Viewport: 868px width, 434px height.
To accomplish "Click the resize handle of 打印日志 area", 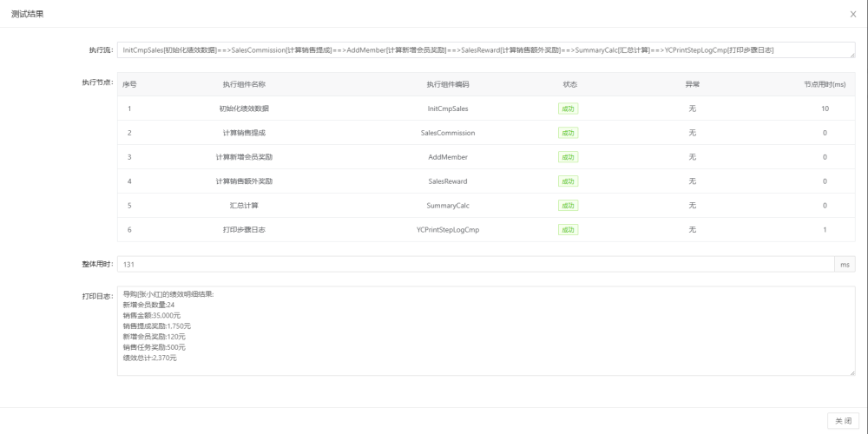I will click(x=852, y=372).
